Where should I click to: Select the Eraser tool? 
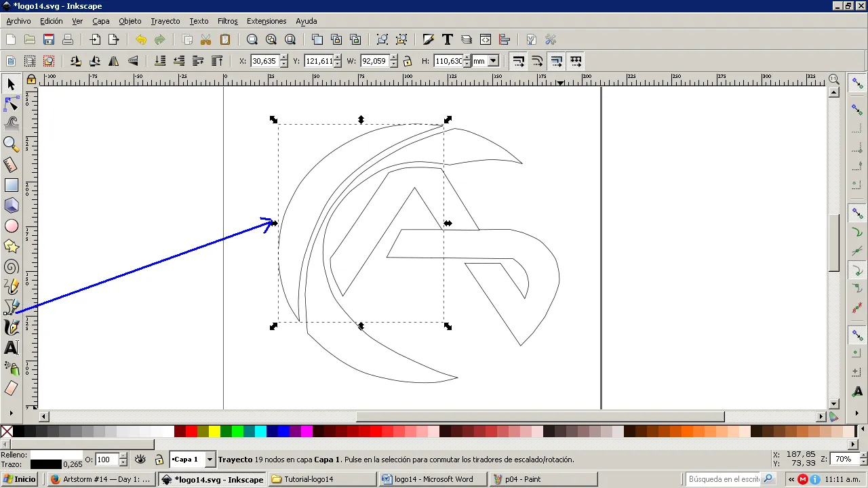[x=11, y=388]
